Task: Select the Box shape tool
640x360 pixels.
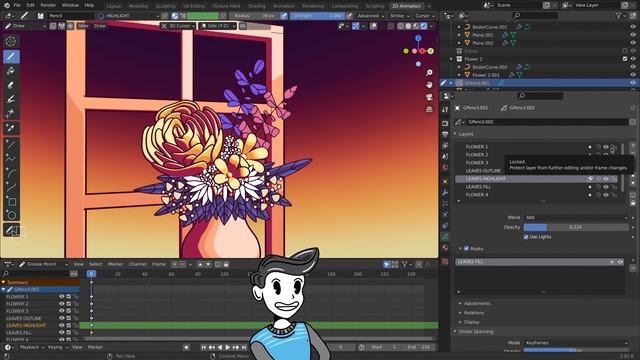Action: tap(11, 202)
